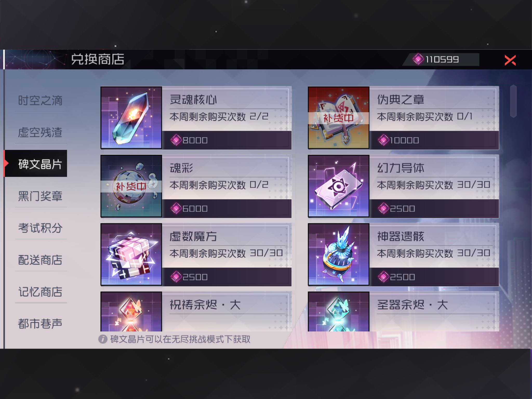Click the shop list scrollbar handle
Image resolution: width=532 pixels, height=399 pixels.
coord(513,101)
